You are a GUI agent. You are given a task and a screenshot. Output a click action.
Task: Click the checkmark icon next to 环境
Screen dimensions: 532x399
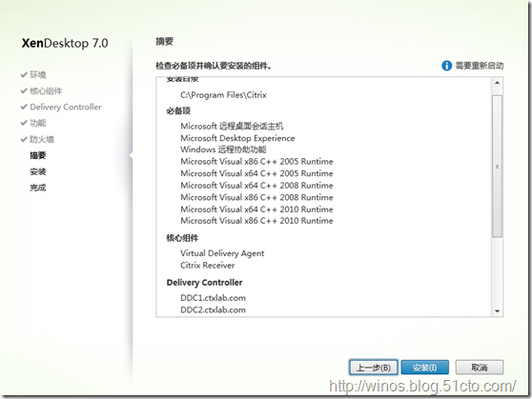tap(24, 74)
